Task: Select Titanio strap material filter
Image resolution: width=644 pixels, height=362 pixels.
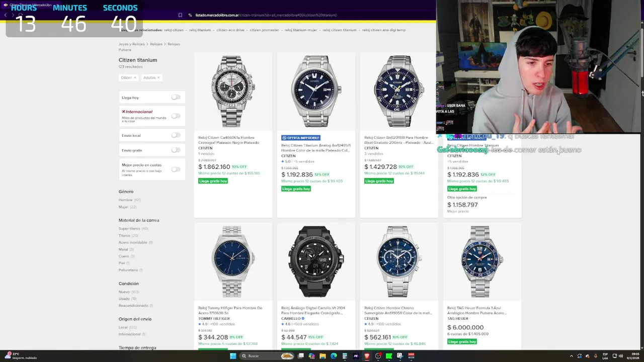Action: (128, 235)
